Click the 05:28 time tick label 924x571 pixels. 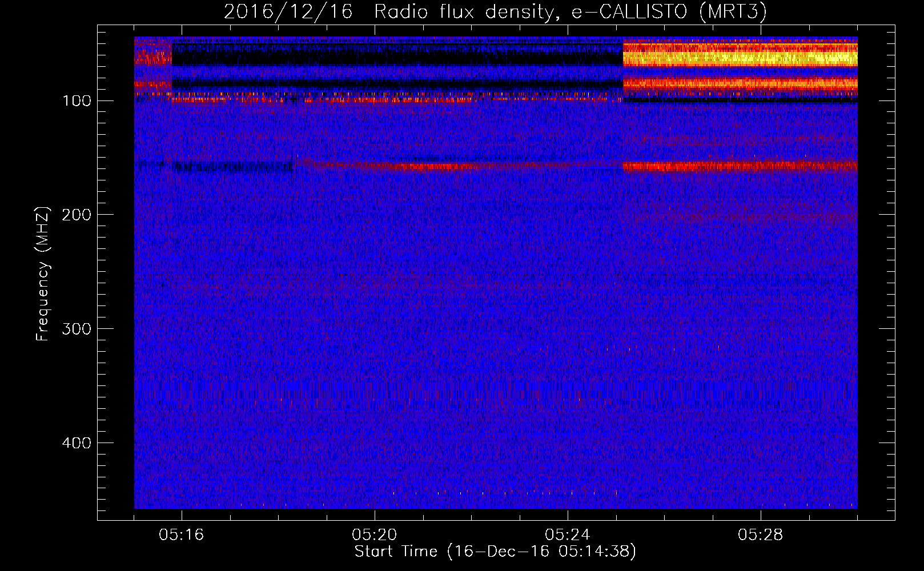click(761, 535)
